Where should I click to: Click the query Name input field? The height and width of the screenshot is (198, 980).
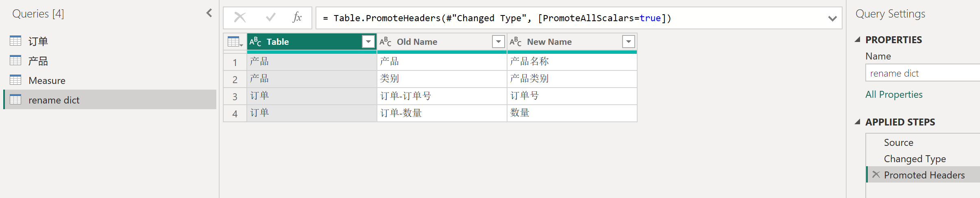tap(923, 73)
